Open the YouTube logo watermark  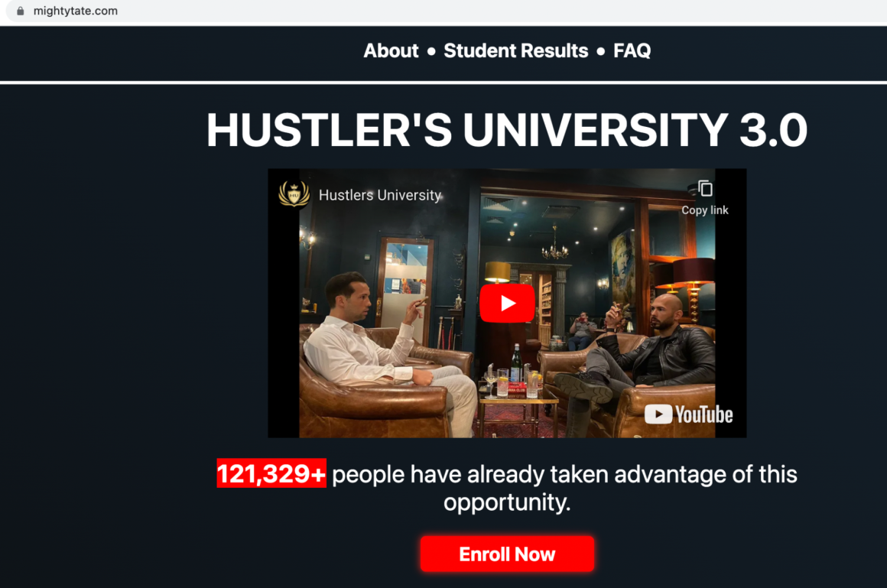coord(688,415)
